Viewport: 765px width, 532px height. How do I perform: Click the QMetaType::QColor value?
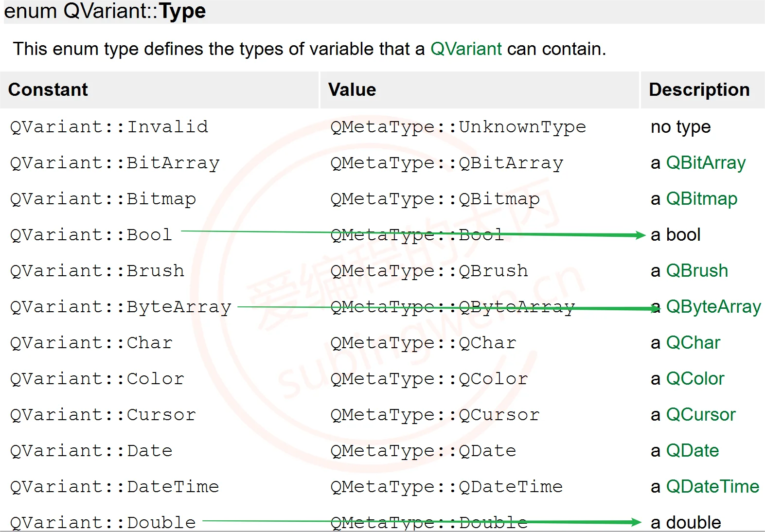pos(429,379)
